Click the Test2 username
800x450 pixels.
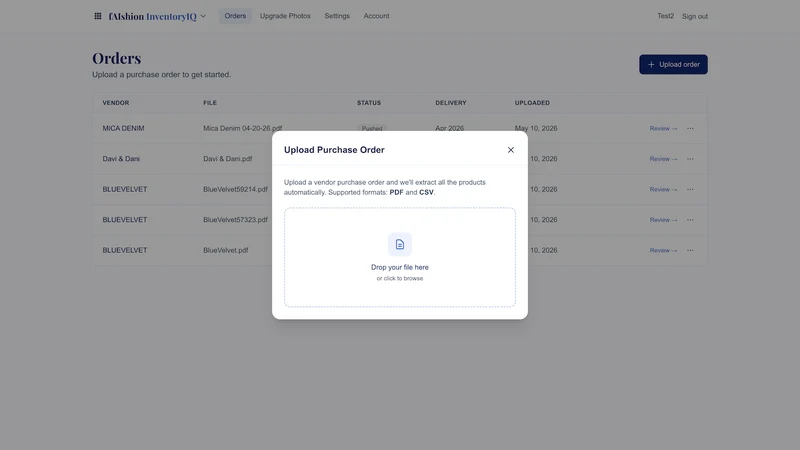pyautogui.click(x=665, y=16)
